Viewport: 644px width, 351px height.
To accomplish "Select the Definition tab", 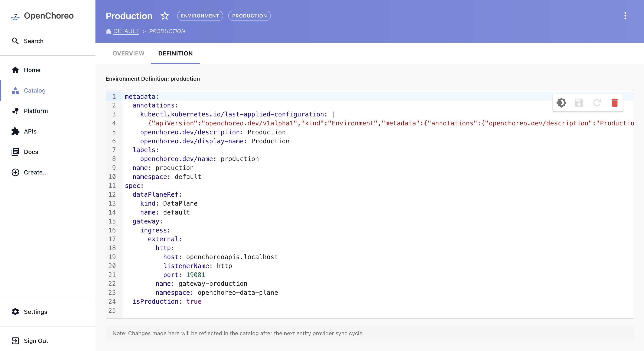I will point(175,54).
